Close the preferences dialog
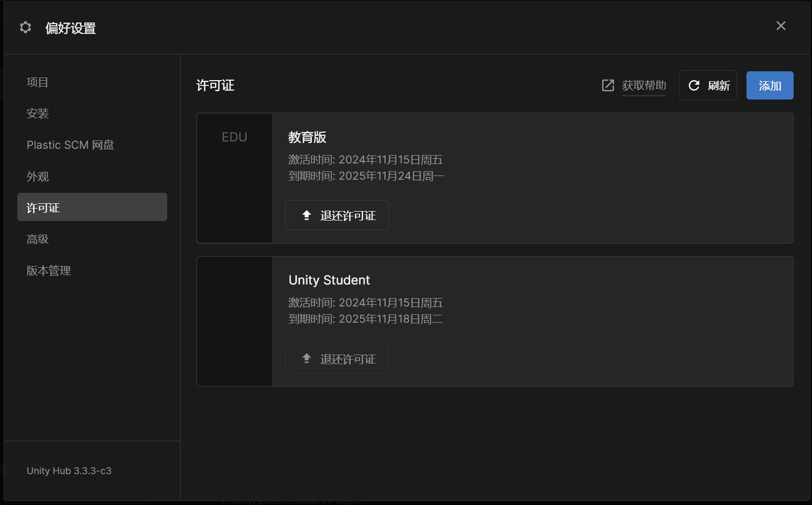The height and width of the screenshot is (505, 812). pyautogui.click(x=781, y=26)
